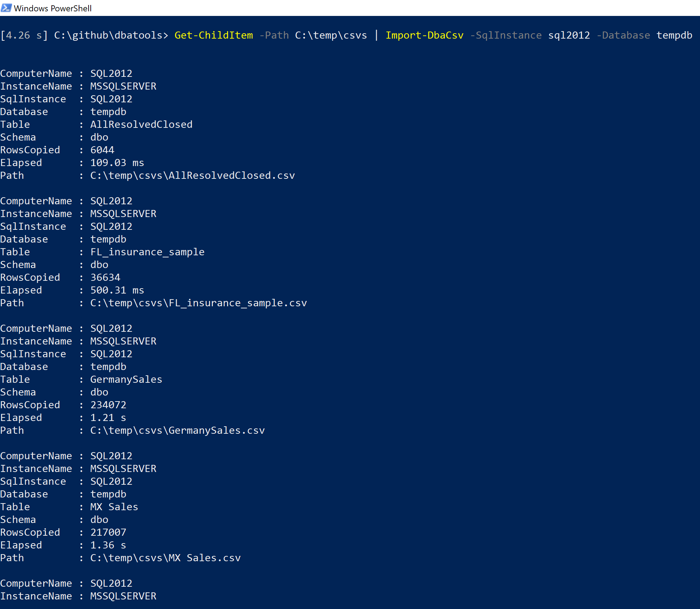Click the -SqlInstance parameter in command

pyautogui.click(x=506, y=35)
